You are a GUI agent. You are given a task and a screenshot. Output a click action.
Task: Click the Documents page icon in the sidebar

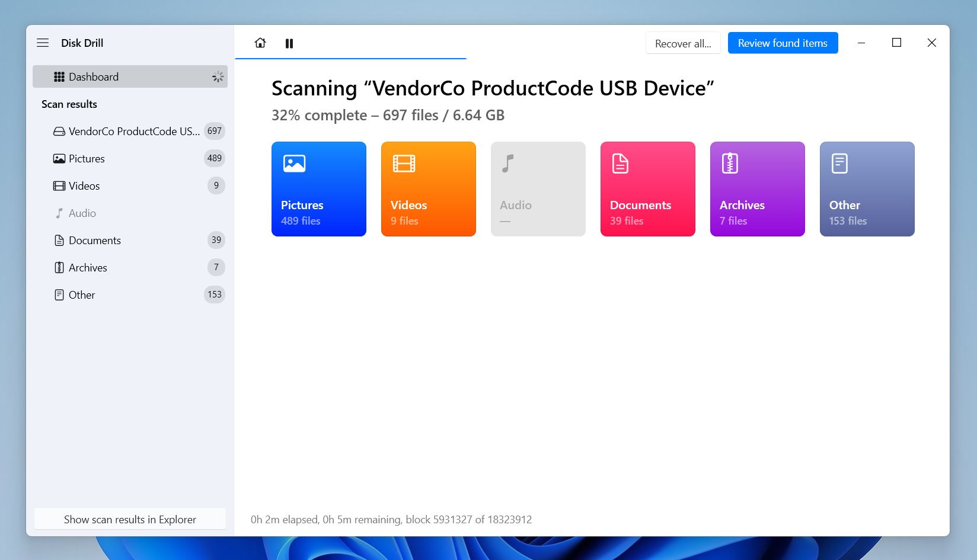tap(59, 240)
